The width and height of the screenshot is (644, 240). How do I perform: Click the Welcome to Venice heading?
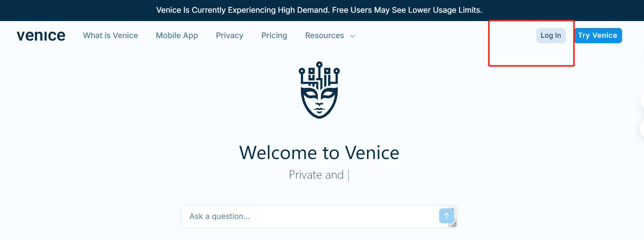(x=319, y=152)
